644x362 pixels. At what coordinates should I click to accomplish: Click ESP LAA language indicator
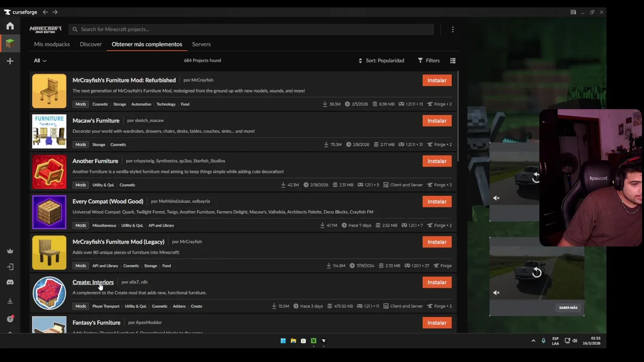point(555,341)
